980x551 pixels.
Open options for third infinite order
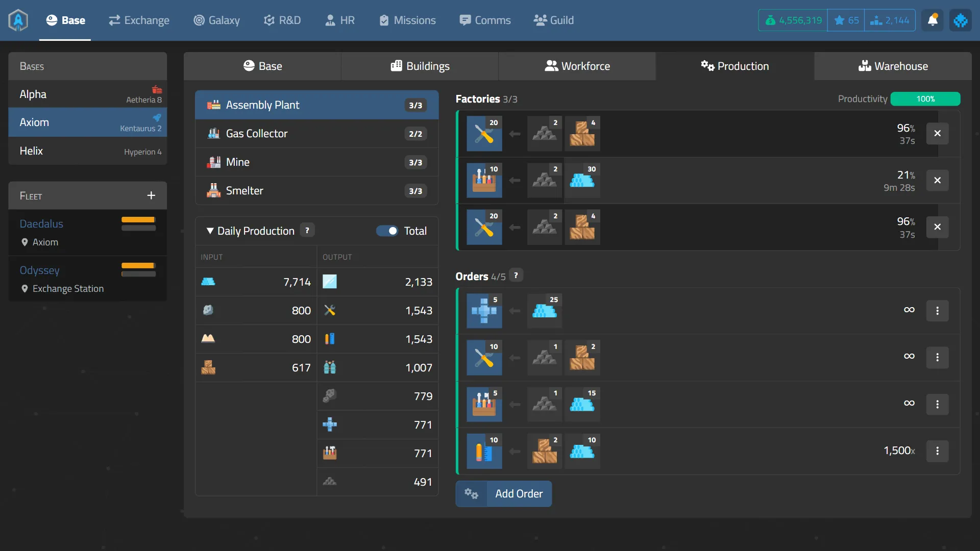[x=937, y=404]
